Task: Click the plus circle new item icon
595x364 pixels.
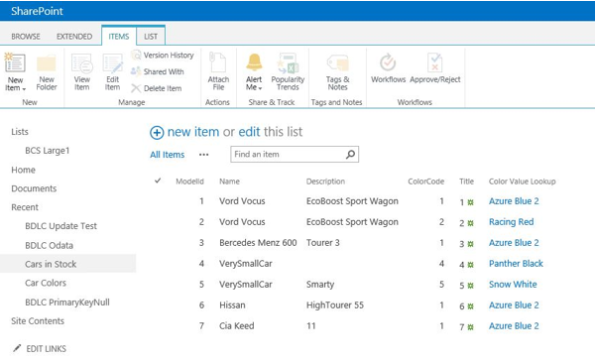Action: (157, 133)
